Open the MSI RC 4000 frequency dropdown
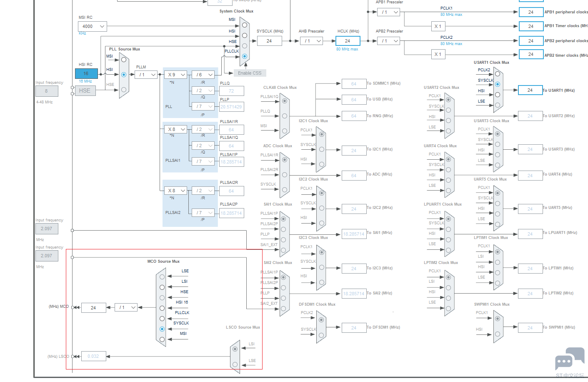588x382 pixels. click(x=93, y=26)
